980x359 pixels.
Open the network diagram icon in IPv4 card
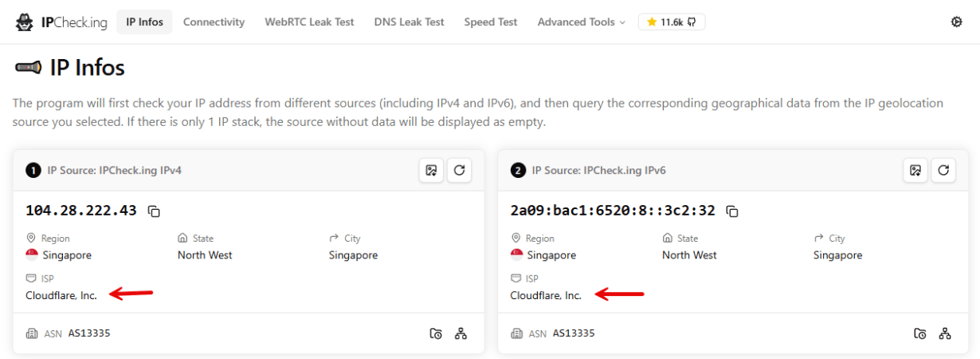pos(461,333)
